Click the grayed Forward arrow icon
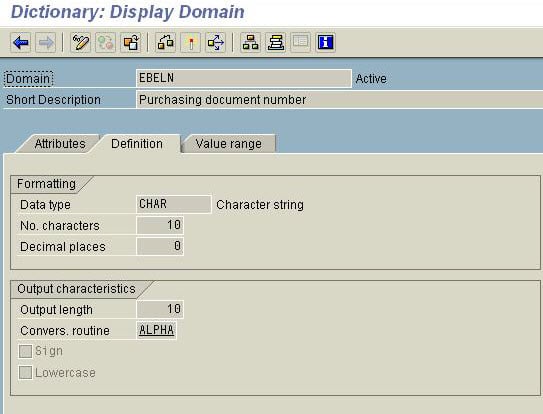Viewport: 543px width, 414px height. click(x=46, y=43)
